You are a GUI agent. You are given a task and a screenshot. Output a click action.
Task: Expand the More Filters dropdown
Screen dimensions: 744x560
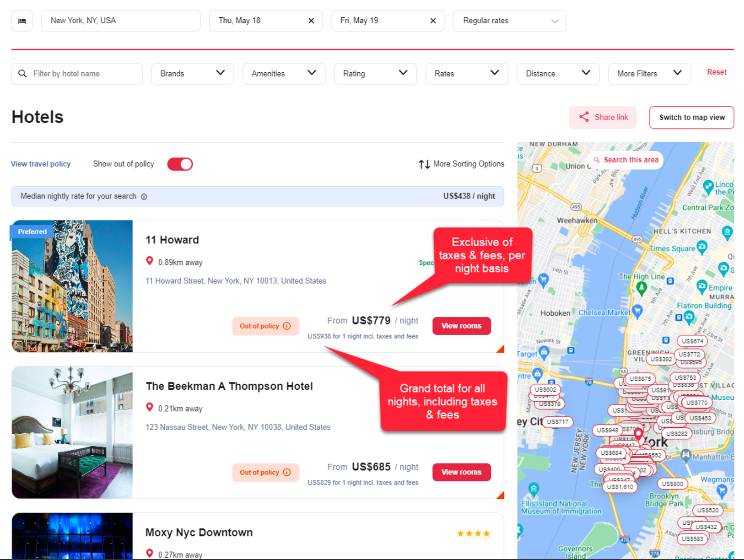click(x=649, y=74)
